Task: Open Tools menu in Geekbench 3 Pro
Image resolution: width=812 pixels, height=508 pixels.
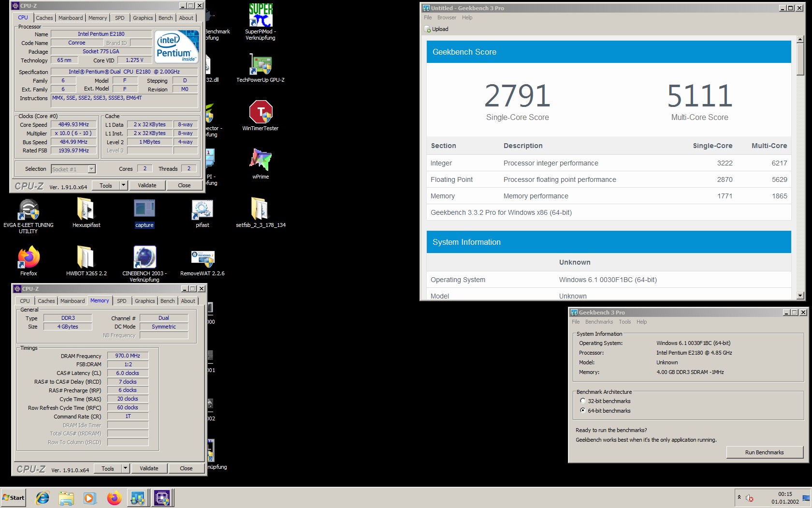Action: (x=625, y=322)
